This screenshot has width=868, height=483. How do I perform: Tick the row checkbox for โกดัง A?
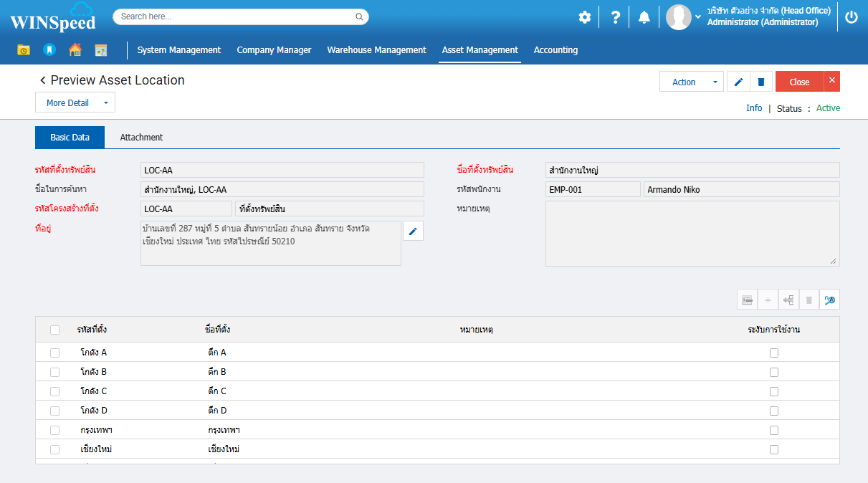tap(55, 353)
